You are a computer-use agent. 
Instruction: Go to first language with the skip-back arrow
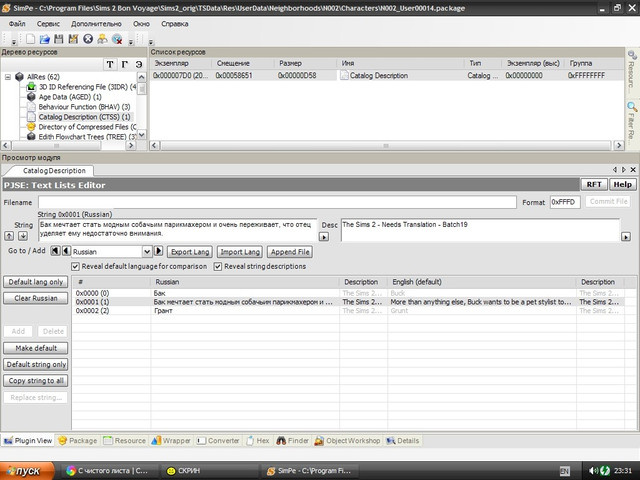(x=55, y=251)
